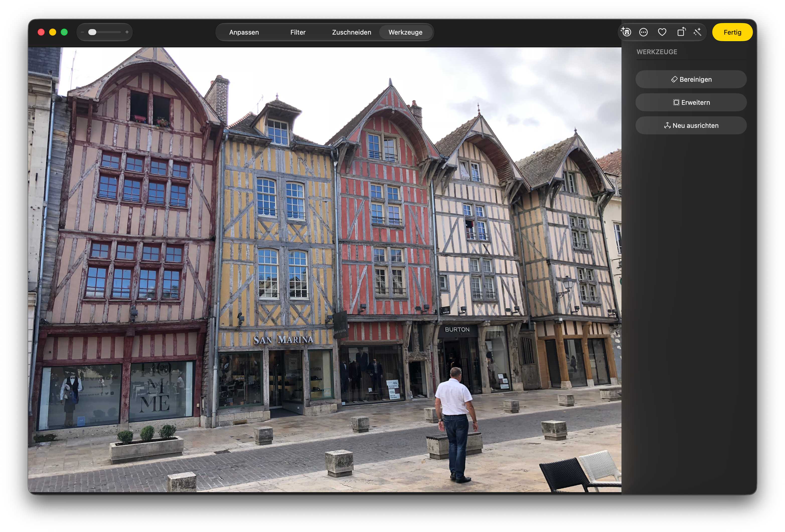The height and width of the screenshot is (532, 785).
Task: Zoom out with the minus icon
Action: pos(82,32)
